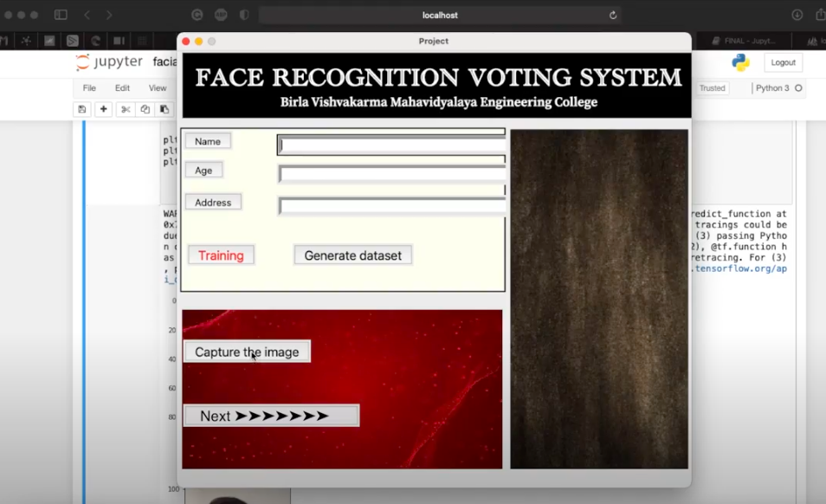Switch to the FINAL - Jupyter browser tab
Viewport: 826px width, 504px height.
(743, 41)
